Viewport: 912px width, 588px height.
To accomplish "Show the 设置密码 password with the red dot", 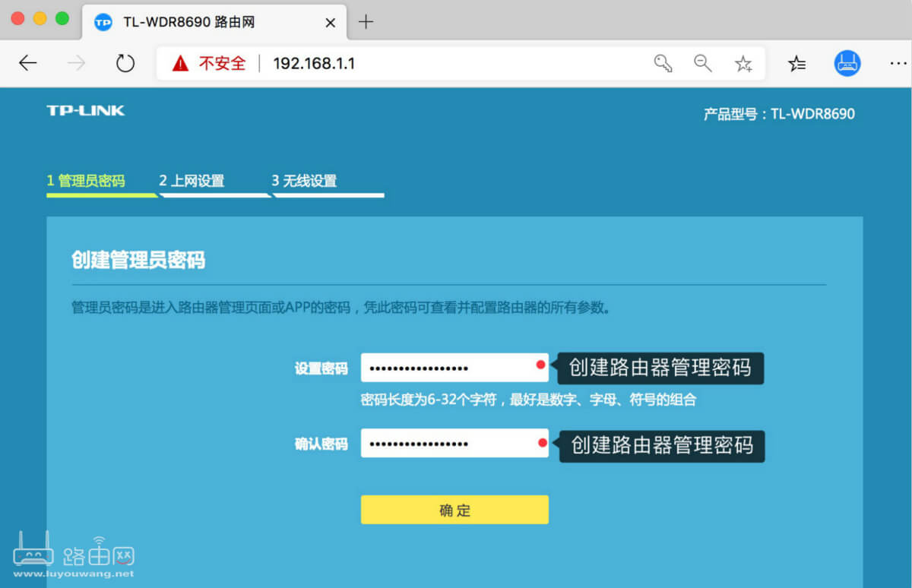I will tap(540, 366).
